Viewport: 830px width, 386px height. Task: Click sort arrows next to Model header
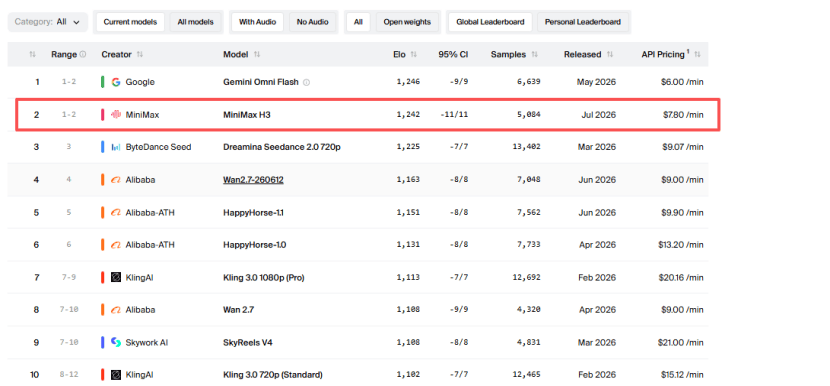pos(257,55)
